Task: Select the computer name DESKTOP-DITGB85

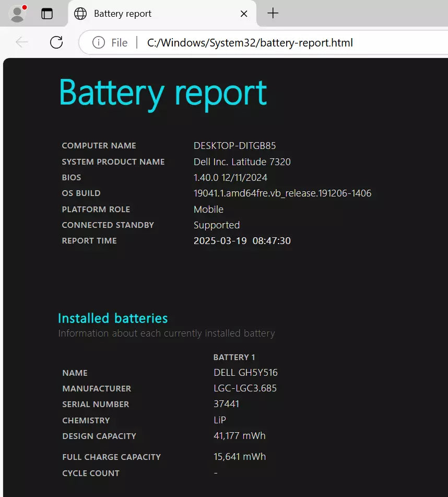Action: (x=234, y=145)
